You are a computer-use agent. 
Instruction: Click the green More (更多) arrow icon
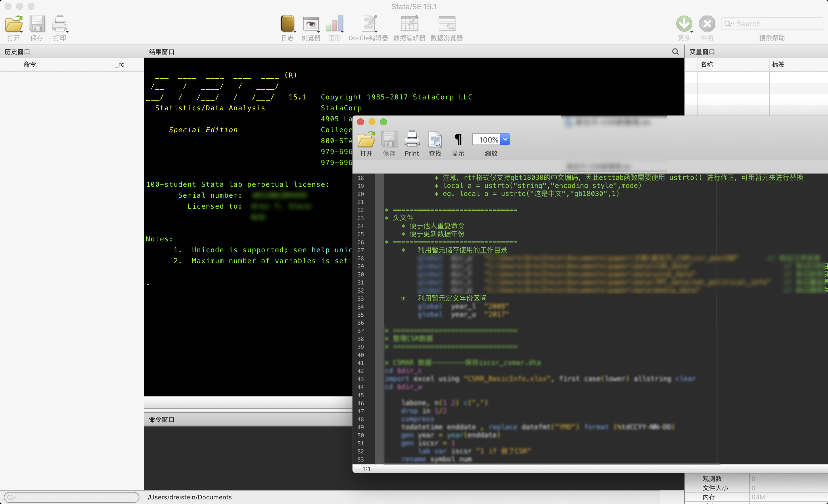click(684, 24)
